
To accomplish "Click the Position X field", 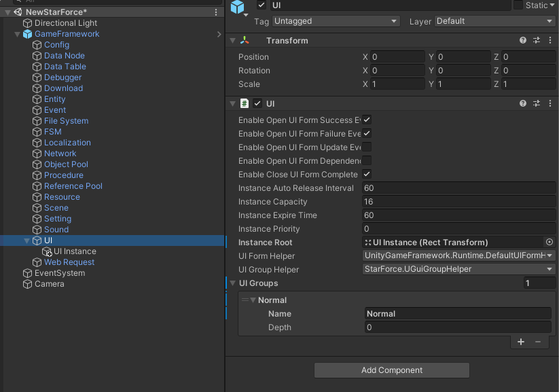I will click(397, 56).
